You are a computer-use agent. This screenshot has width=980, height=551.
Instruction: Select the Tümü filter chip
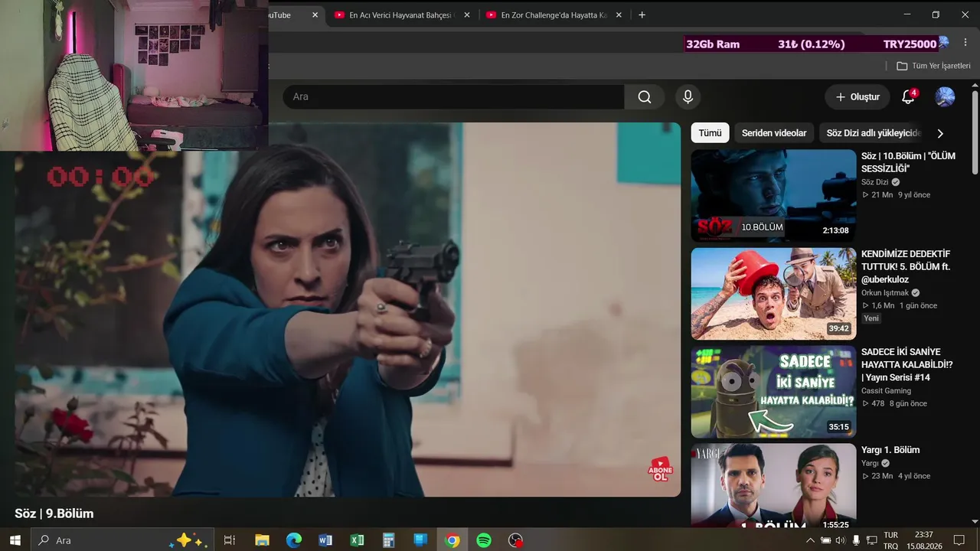tap(710, 133)
